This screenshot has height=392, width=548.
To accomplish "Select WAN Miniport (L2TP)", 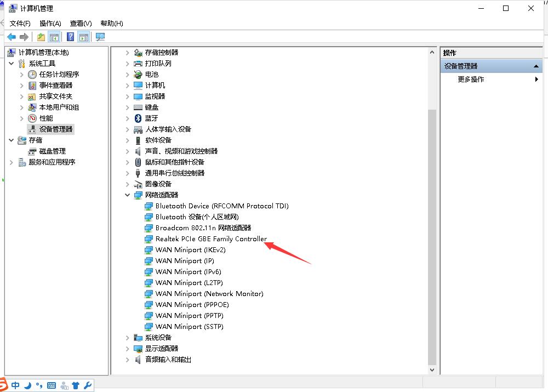I will [189, 282].
